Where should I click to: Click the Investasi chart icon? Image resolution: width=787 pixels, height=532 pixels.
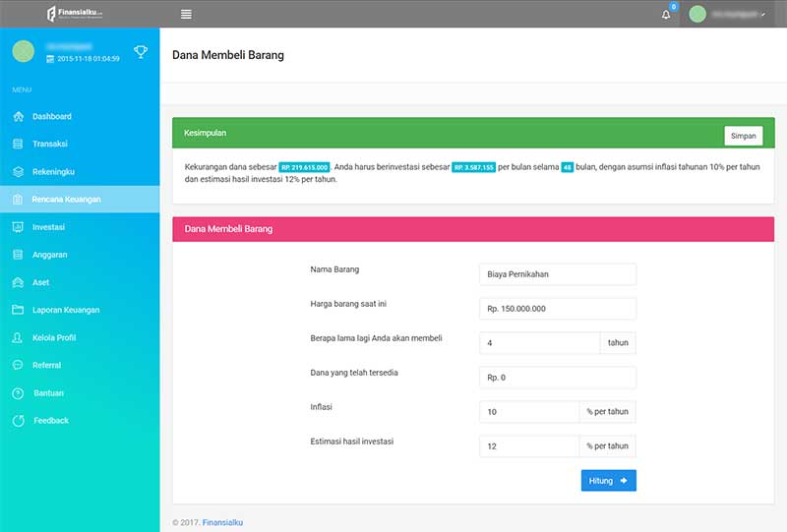coord(18,227)
